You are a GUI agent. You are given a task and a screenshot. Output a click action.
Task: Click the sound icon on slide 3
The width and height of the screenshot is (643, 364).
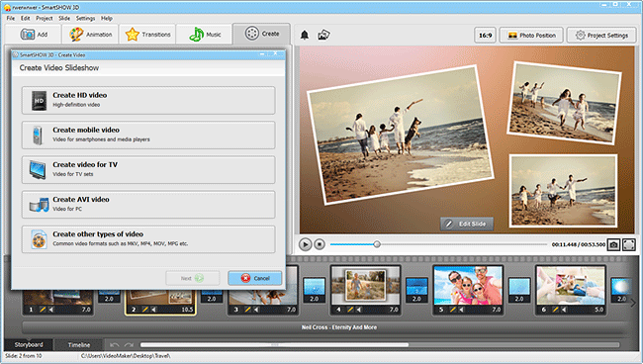256,310
